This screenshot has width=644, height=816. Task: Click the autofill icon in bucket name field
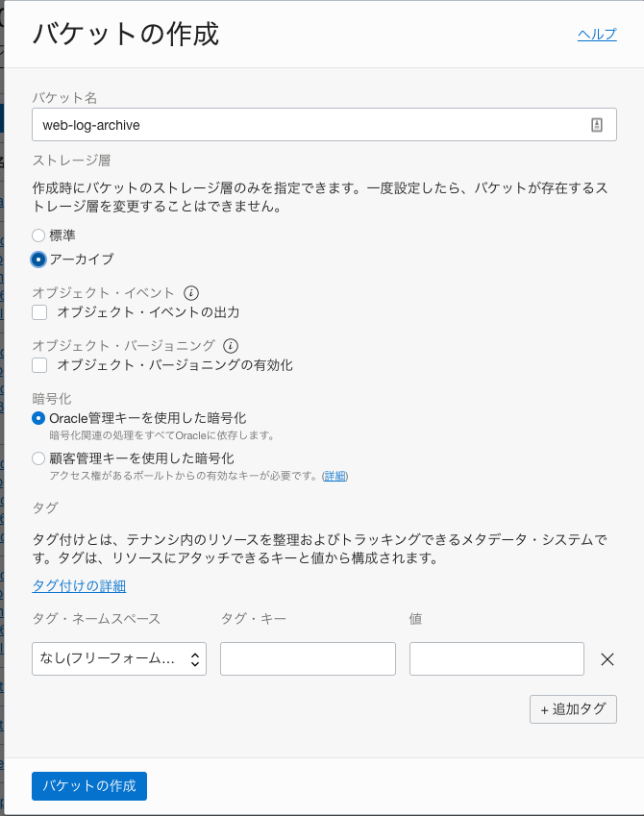[596, 125]
